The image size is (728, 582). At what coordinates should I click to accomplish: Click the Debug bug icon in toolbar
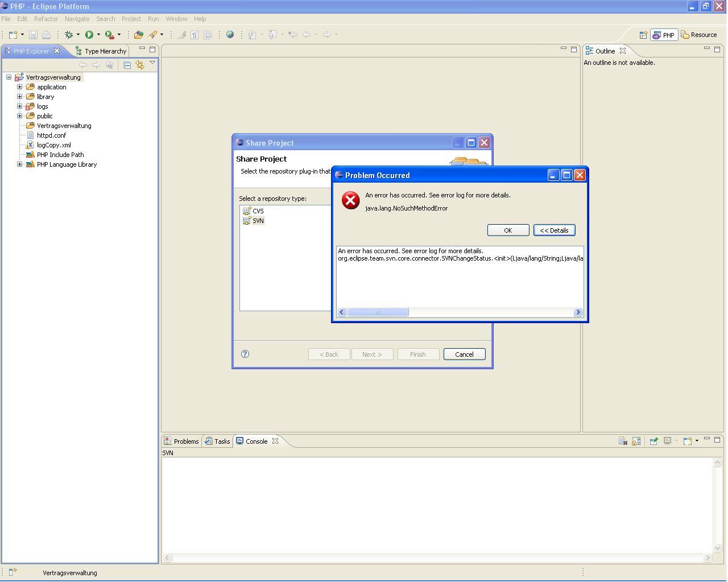pos(69,35)
